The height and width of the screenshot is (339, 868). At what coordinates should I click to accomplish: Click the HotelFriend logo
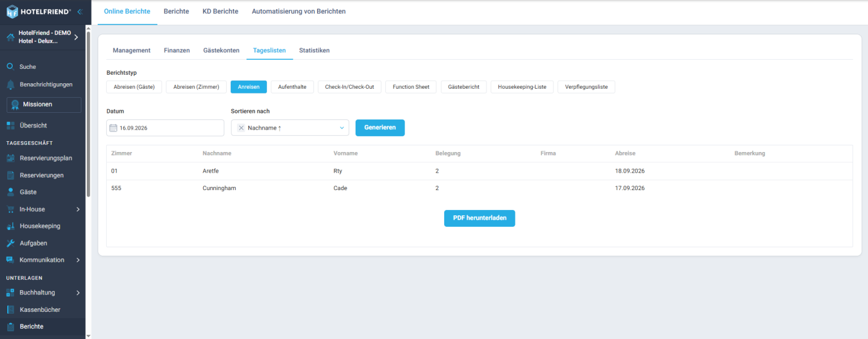coord(39,11)
